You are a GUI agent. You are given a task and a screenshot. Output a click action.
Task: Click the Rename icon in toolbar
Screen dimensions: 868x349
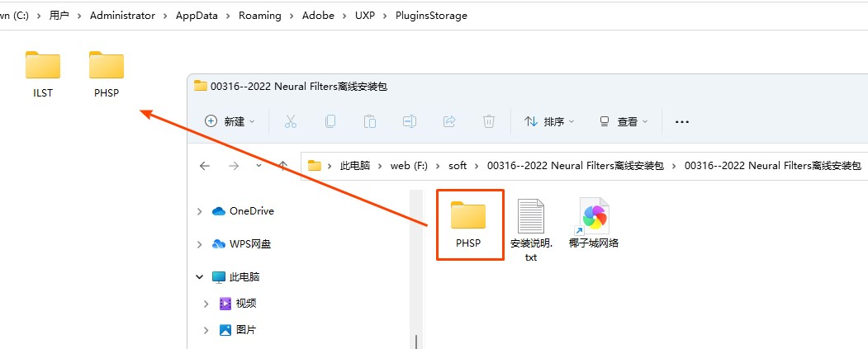pos(410,121)
